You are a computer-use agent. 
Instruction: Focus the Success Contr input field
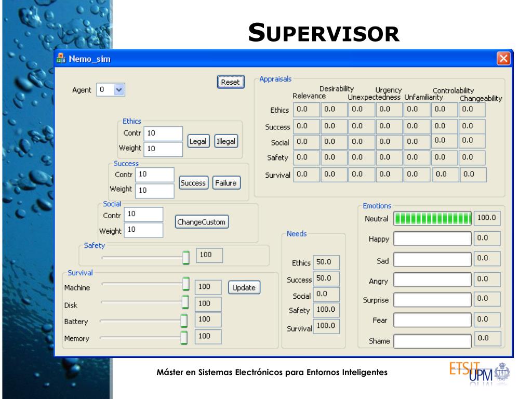click(x=155, y=175)
